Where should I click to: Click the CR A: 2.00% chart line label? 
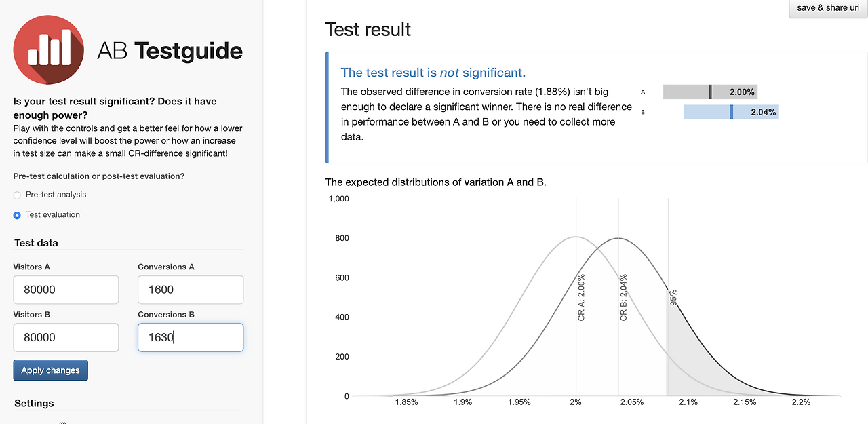(582, 297)
